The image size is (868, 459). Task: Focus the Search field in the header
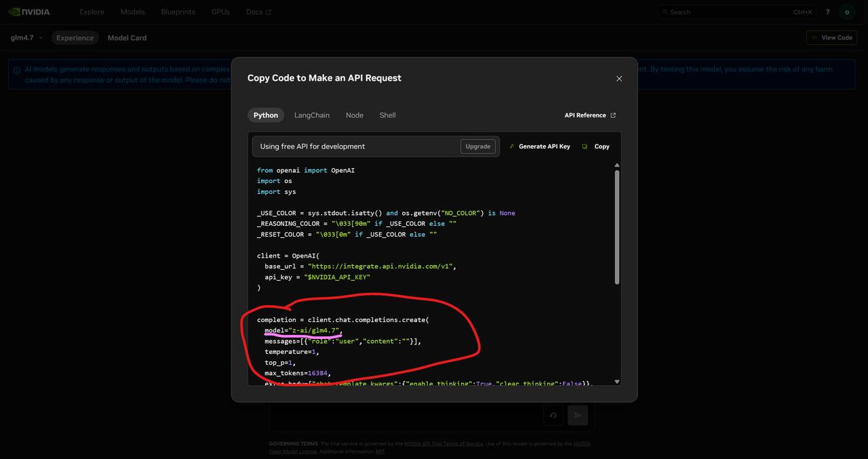737,12
